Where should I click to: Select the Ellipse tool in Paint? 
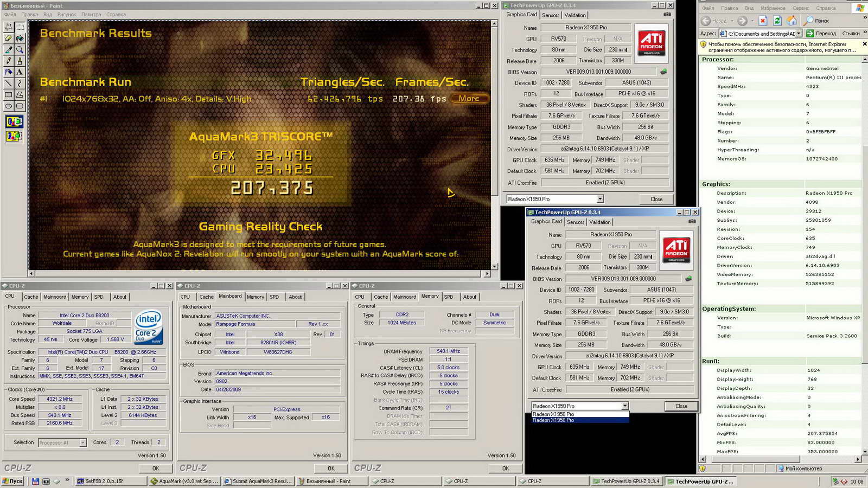pyautogui.click(x=9, y=106)
